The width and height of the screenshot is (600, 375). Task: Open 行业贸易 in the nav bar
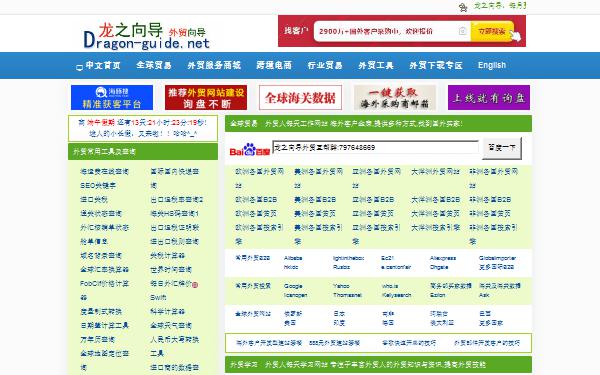pyautogui.click(x=325, y=65)
